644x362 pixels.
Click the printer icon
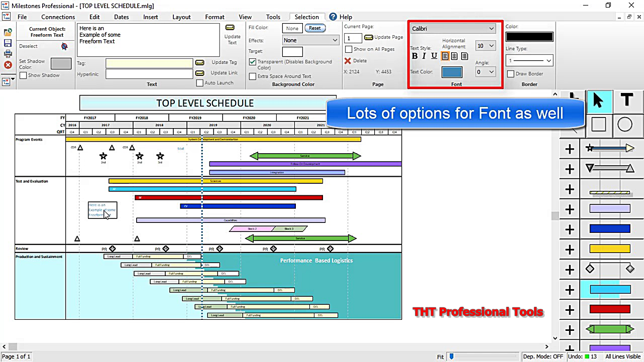8,54
